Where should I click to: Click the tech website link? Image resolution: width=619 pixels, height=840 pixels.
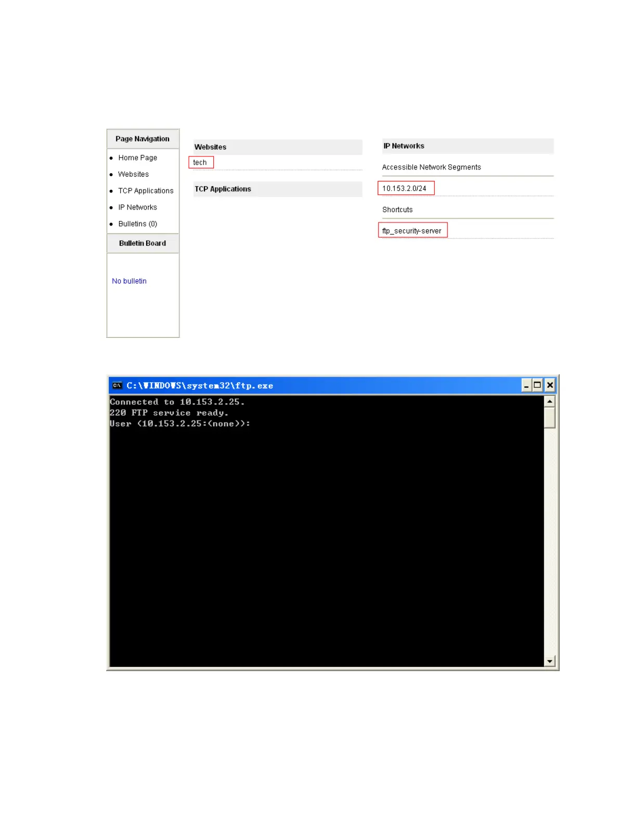(200, 163)
